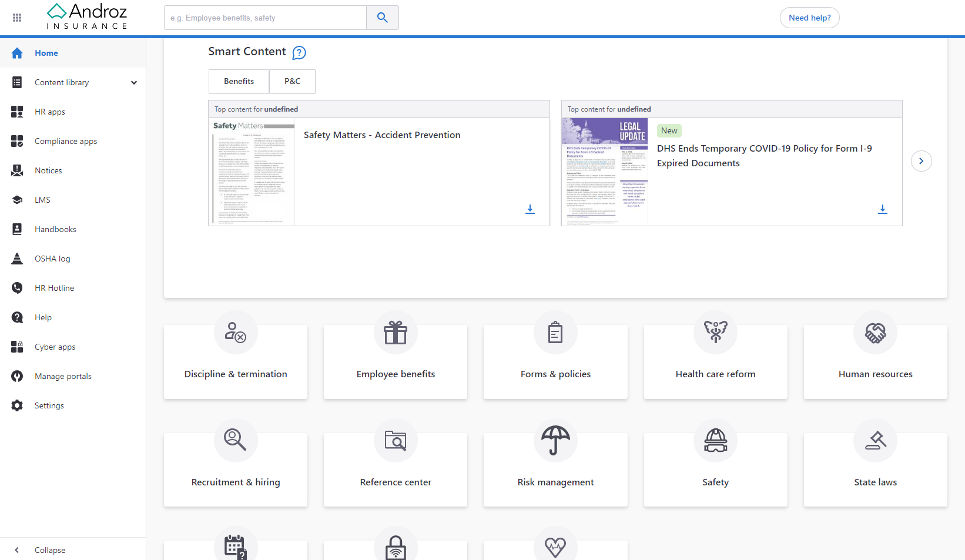Click the calendar question category icon

click(236, 546)
